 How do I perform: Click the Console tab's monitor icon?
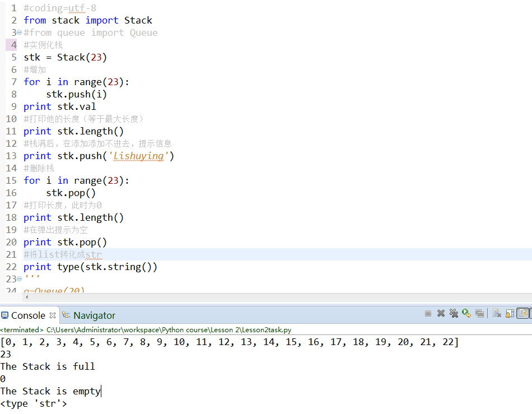click(4, 315)
